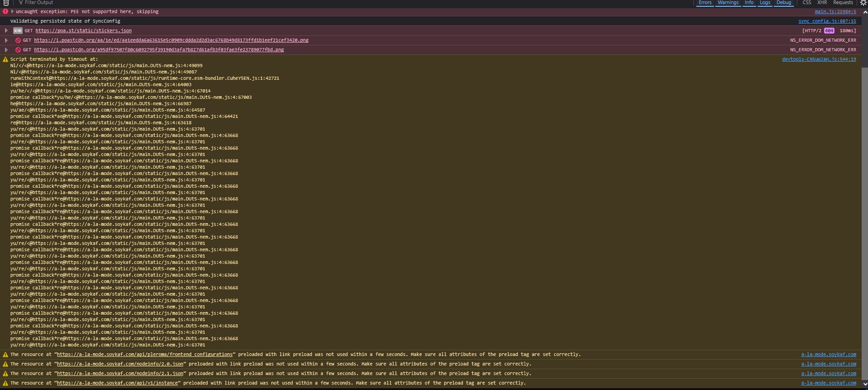Screen dimensions: 868x390
Task: Click blocked icon on aa1eedda PNG request
Action: tap(18, 40)
